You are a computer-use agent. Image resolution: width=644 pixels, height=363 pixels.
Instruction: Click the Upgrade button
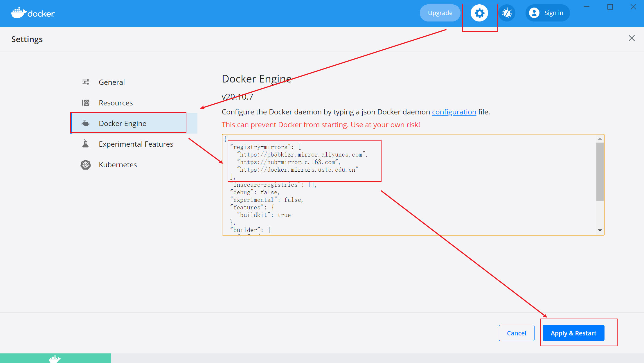coord(440,13)
